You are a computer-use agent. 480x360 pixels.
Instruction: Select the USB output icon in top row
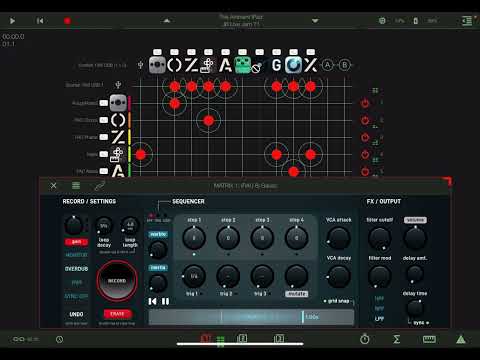point(140,65)
